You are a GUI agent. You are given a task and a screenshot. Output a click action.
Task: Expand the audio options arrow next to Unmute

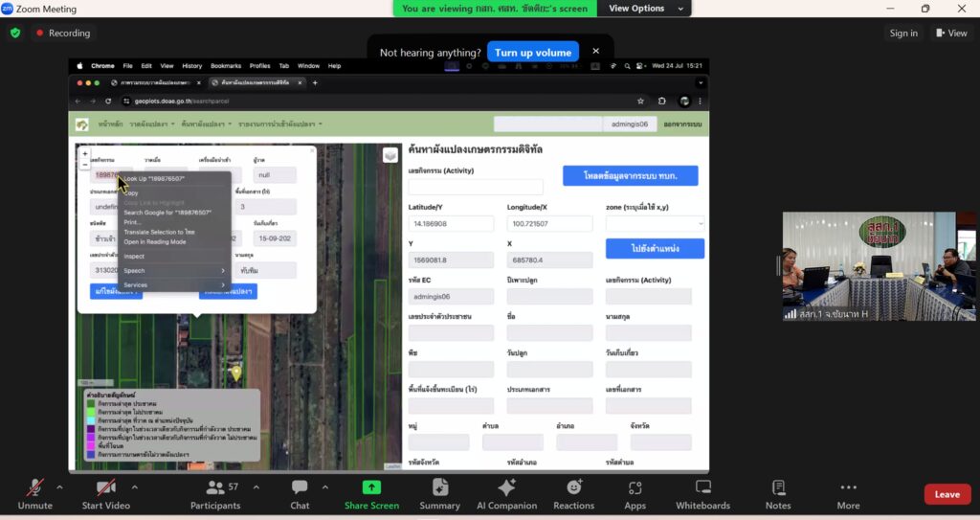coord(59,486)
